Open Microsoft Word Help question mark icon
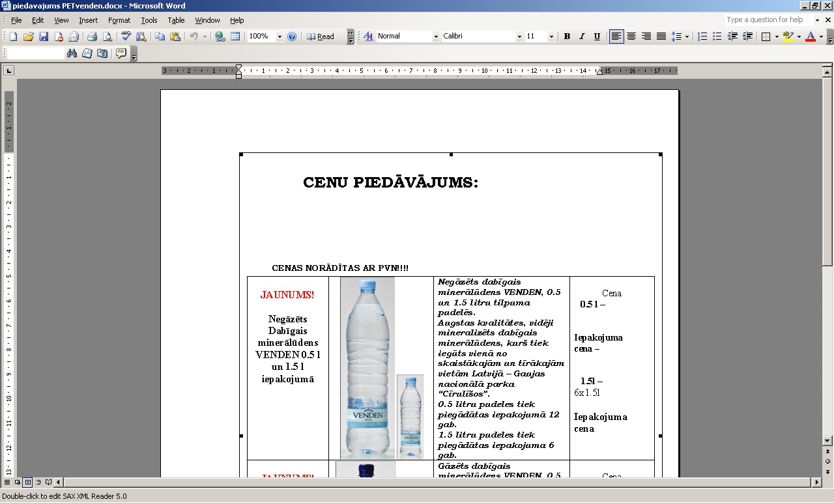 pos(292,36)
